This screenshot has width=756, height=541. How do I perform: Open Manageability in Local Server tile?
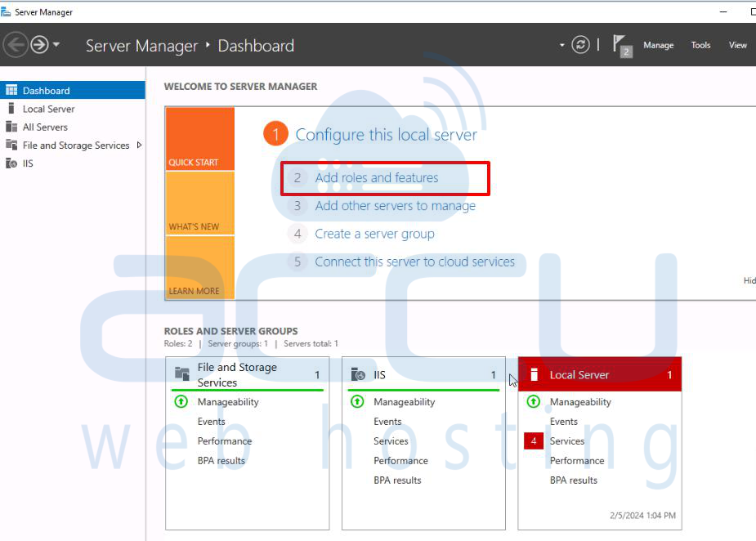(580, 401)
